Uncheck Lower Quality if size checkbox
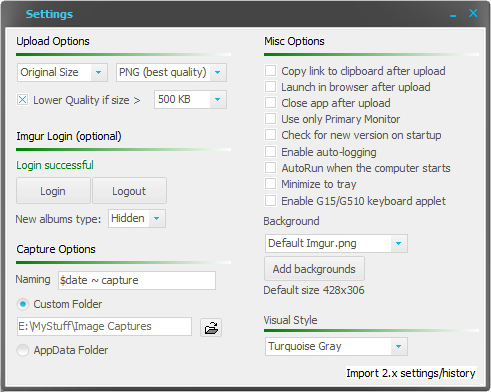This screenshot has width=491, height=392. click(23, 99)
